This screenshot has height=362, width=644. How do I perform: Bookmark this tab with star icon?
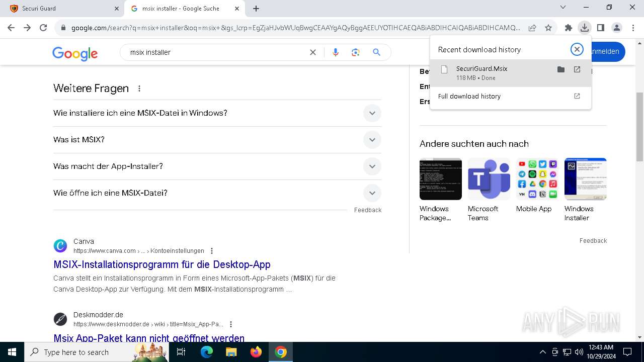[x=548, y=28]
